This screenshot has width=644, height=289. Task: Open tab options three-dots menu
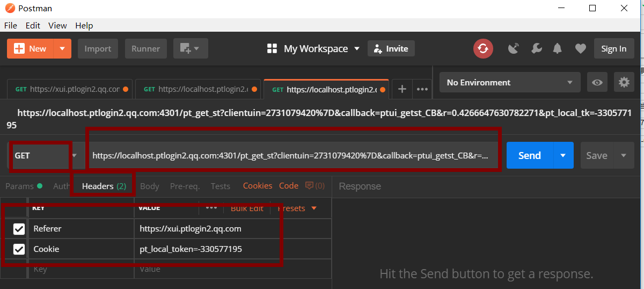(x=422, y=89)
